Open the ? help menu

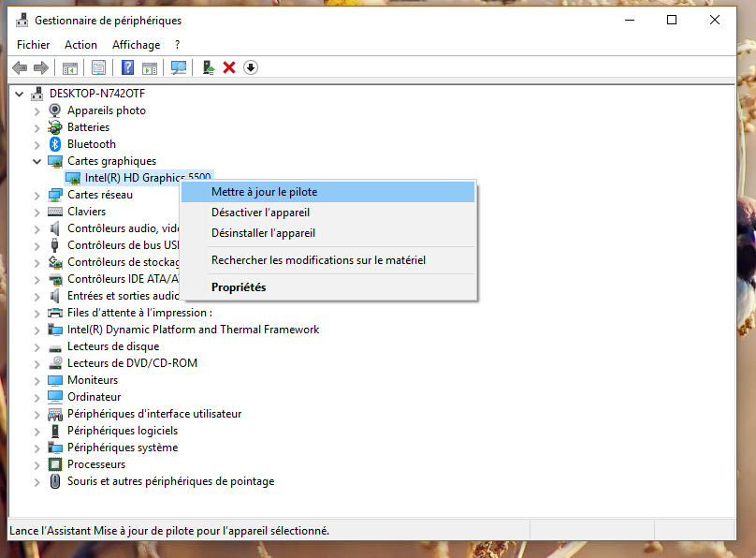tap(178, 45)
